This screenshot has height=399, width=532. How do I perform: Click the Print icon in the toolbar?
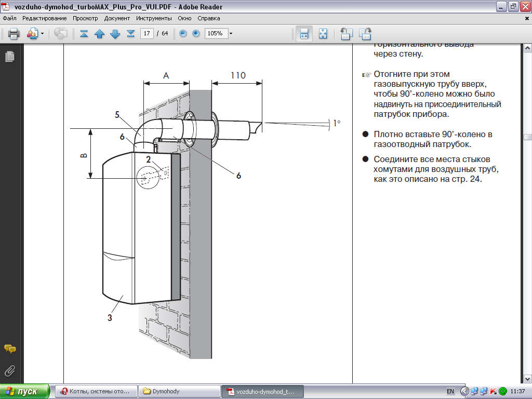[x=14, y=34]
